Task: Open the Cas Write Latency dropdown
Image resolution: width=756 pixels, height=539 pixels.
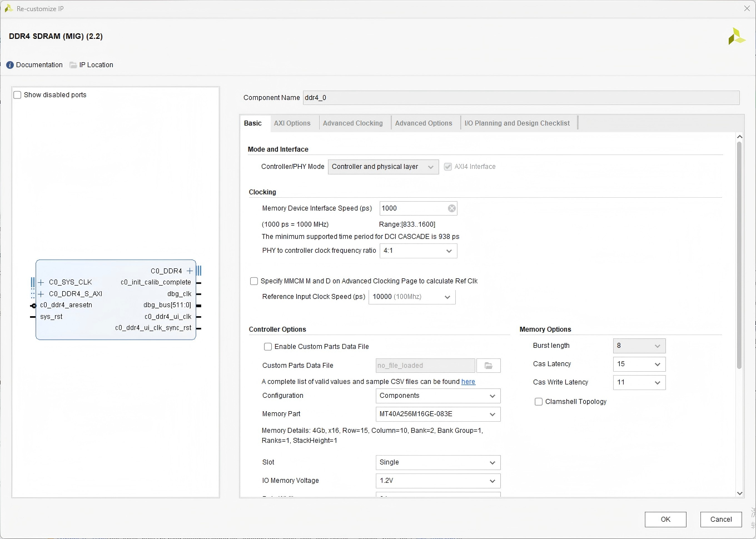Action: click(639, 382)
